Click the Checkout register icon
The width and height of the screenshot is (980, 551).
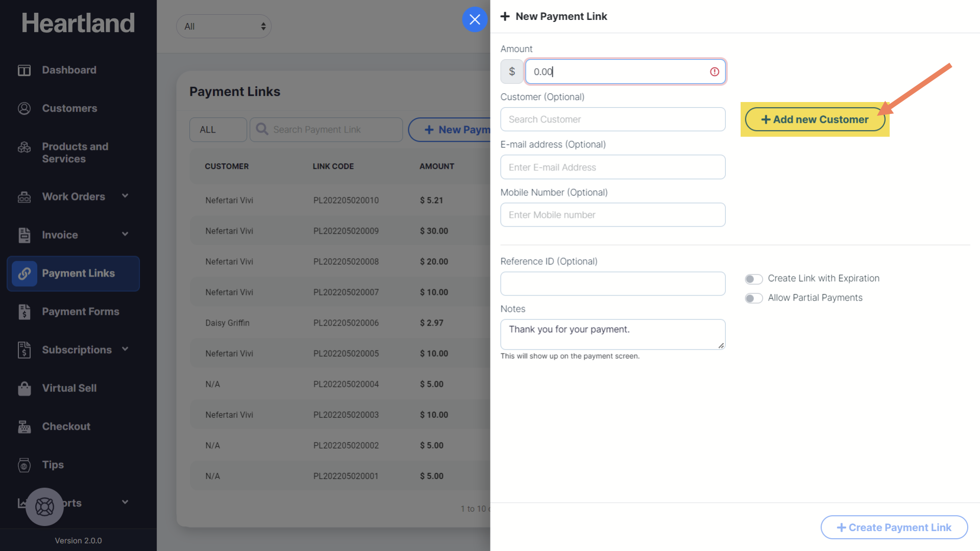point(24,427)
